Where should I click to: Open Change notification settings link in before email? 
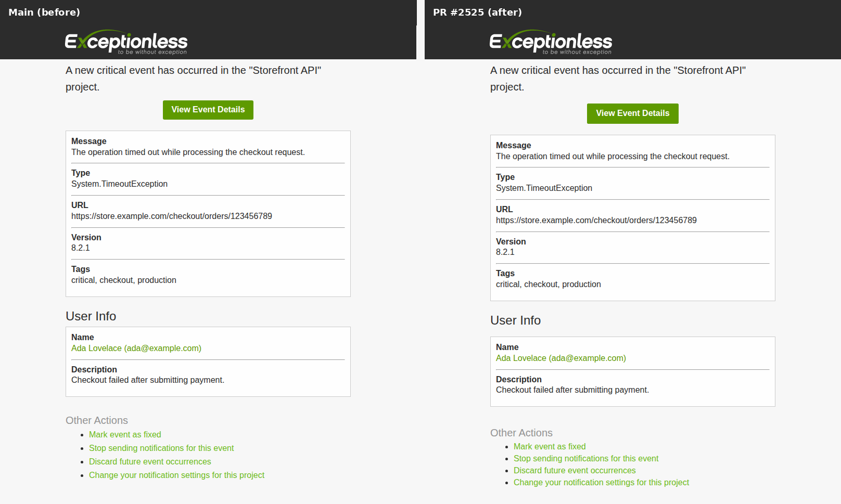point(176,475)
